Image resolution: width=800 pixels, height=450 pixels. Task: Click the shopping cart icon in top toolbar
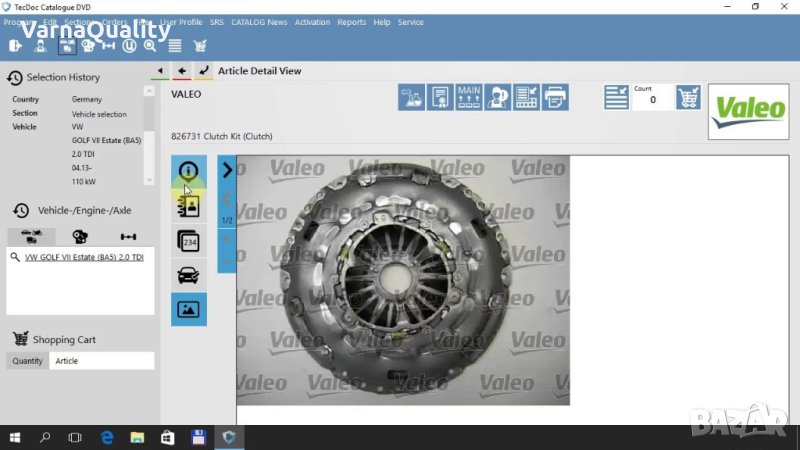200,45
